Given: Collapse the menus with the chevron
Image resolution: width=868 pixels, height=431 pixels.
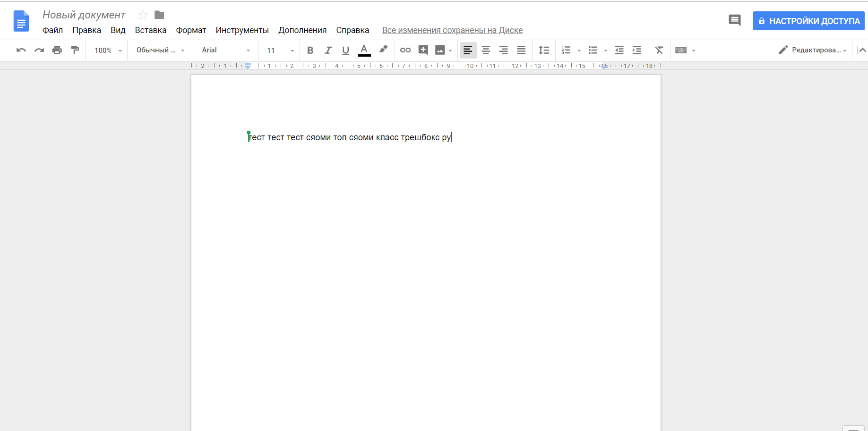Looking at the screenshot, I should (x=862, y=50).
